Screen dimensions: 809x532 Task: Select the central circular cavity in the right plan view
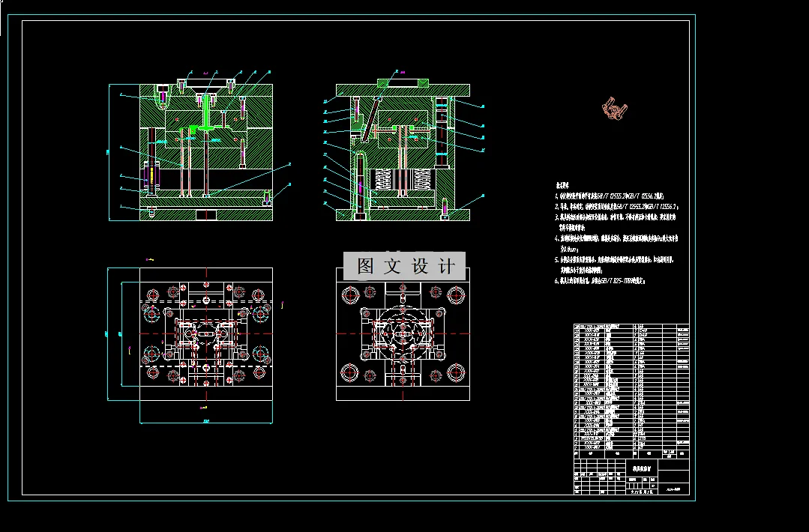coord(403,333)
